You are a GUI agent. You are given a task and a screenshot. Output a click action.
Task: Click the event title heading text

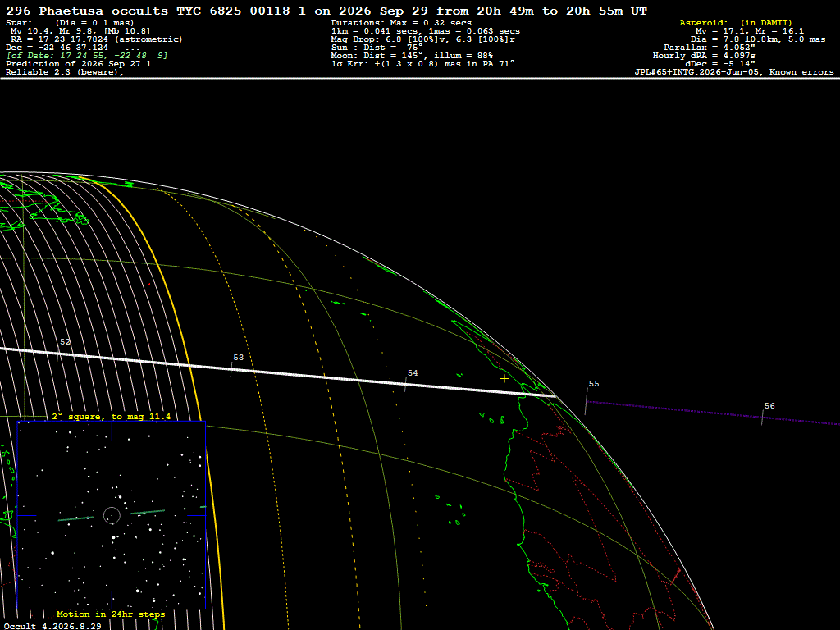click(326, 11)
